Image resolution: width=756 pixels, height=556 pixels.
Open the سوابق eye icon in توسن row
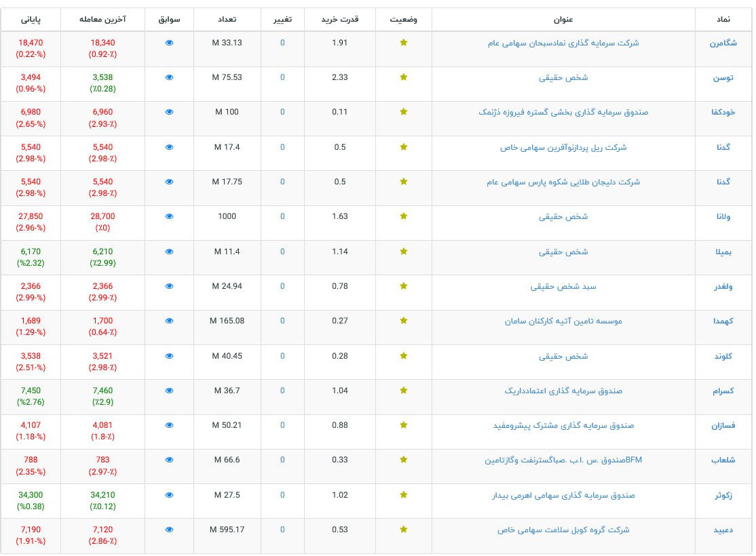(170, 77)
